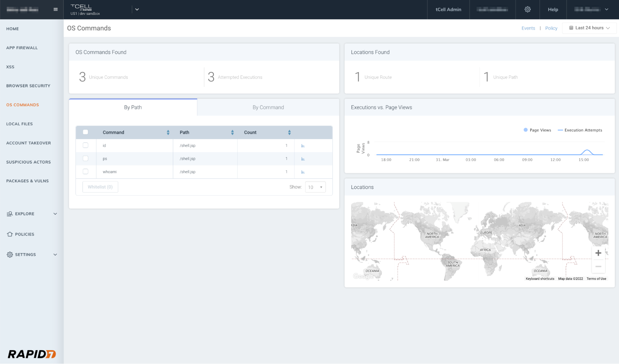
Task: Switch to the By Command tab
Action: tap(268, 107)
